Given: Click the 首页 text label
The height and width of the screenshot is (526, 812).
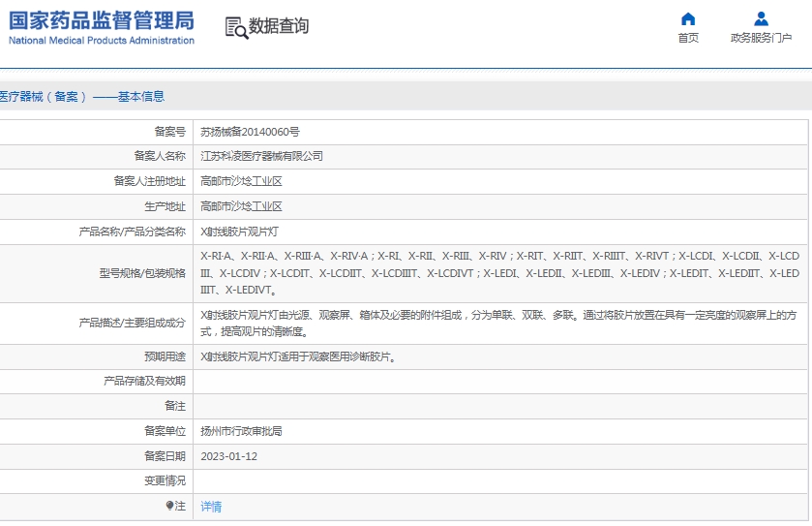Looking at the screenshot, I should pyautogui.click(x=688, y=38).
